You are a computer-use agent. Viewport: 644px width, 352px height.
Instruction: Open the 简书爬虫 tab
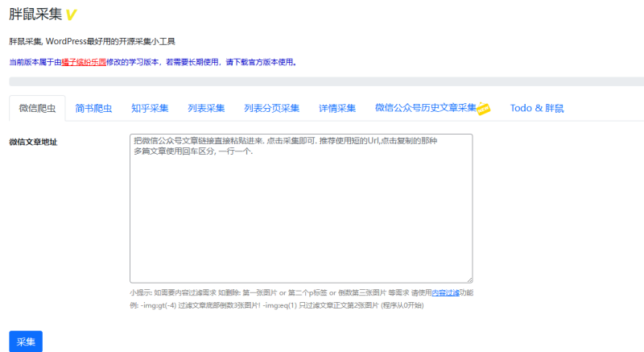pos(93,109)
